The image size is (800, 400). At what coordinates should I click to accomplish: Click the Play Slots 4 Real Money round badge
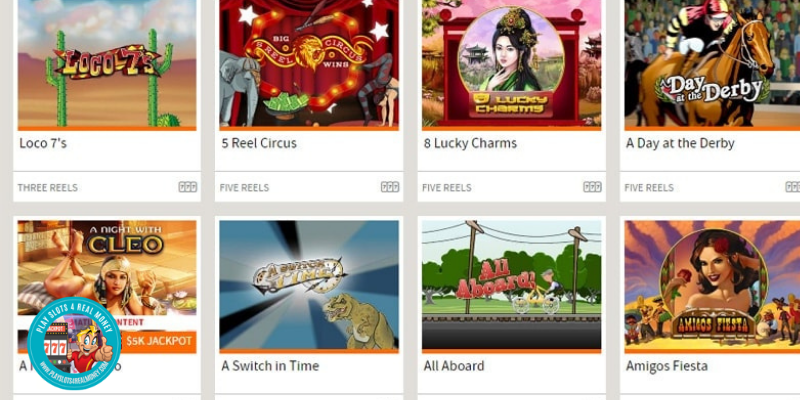pos(74,343)
